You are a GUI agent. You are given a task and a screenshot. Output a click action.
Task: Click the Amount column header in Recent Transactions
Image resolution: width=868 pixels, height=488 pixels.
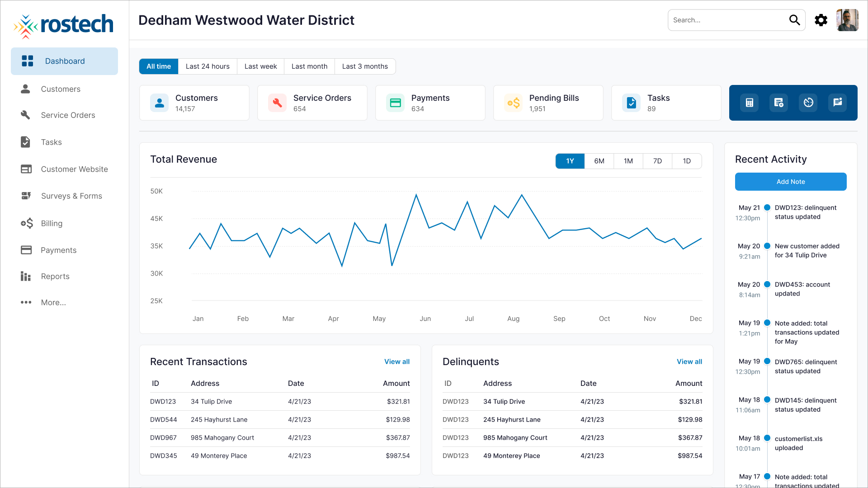[396, 384]
